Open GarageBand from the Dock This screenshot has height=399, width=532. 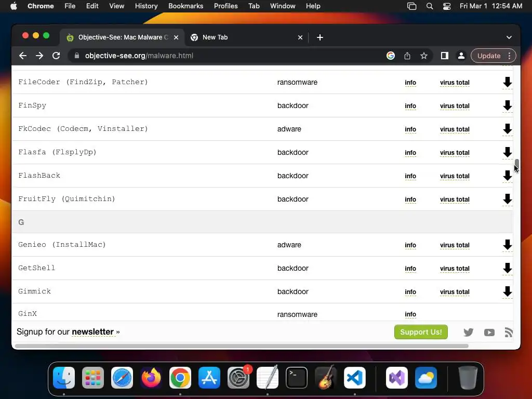click(x=325, y=378)
